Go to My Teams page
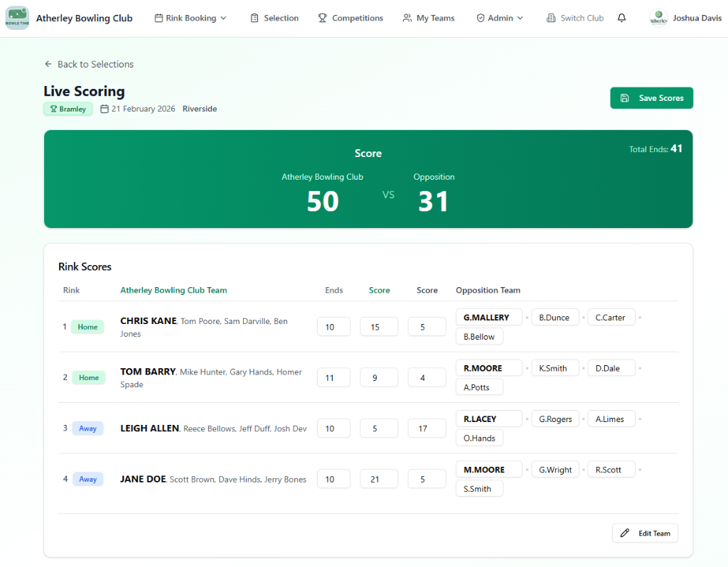This screenshot has height=567, width=728. pos(429,18)
